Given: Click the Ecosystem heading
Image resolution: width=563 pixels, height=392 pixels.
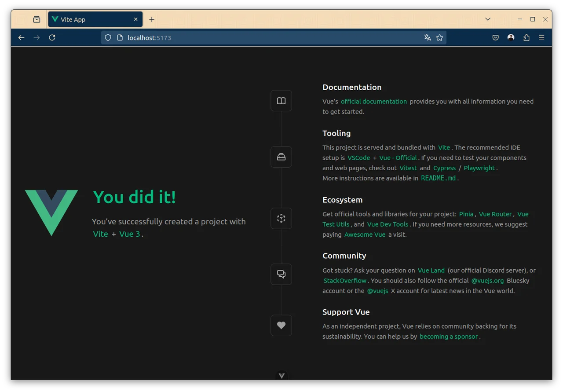Looking at the screenshot, I should 342,200.
